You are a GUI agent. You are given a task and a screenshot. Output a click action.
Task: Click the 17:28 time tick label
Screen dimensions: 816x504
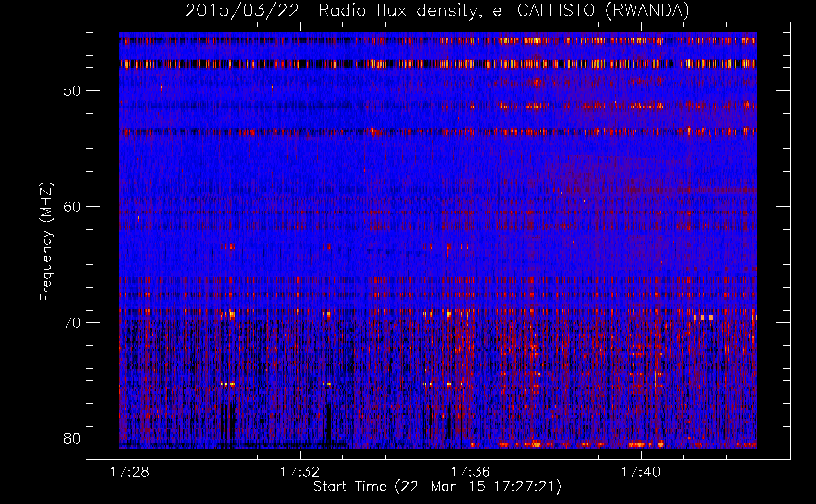(x=130, y=472)
